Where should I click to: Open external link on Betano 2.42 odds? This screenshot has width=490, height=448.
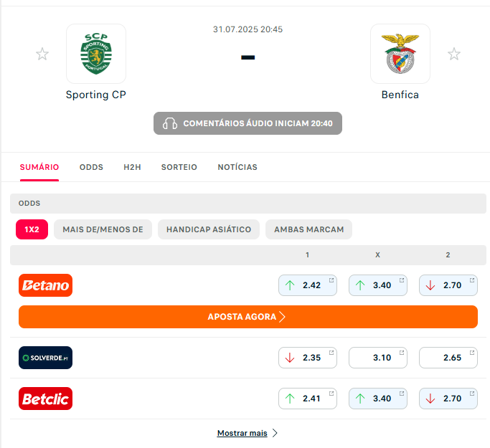(x=331, y=280)
